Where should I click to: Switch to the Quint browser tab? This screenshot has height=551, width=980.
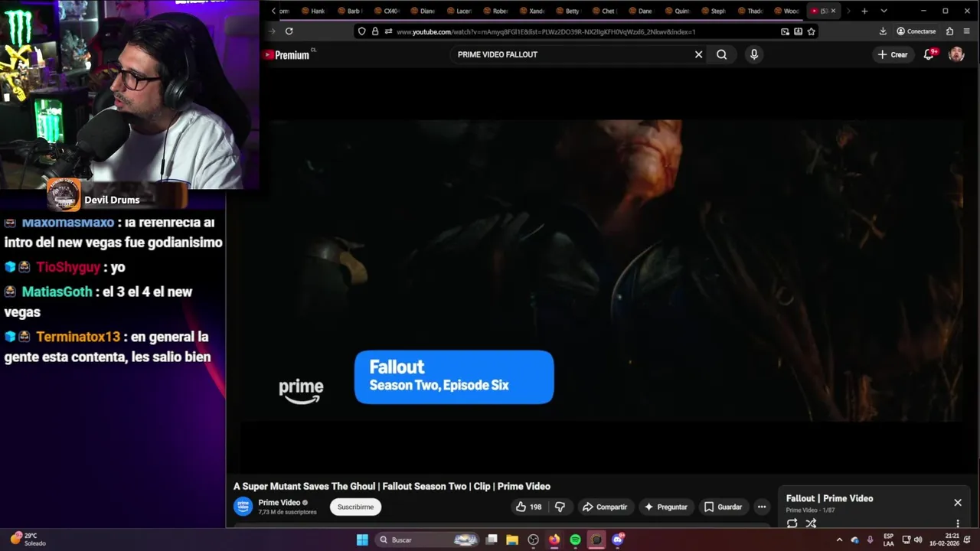pos(677,11)
